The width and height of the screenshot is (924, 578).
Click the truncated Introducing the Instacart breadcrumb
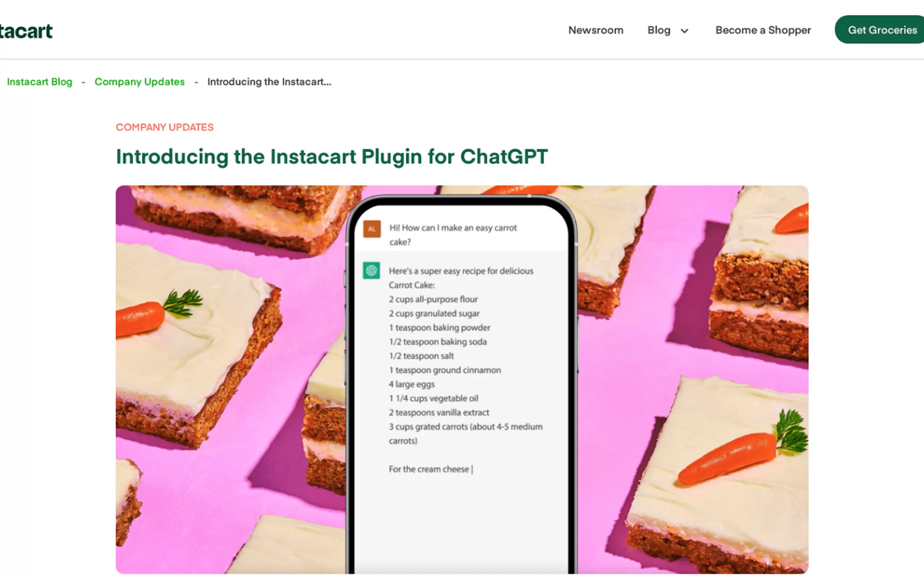[269, 82]
